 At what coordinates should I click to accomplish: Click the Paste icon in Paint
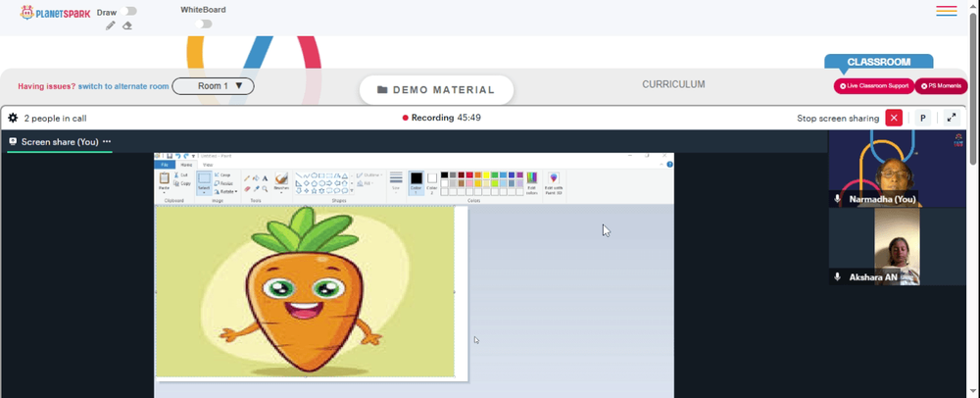[x=165, y=178]
